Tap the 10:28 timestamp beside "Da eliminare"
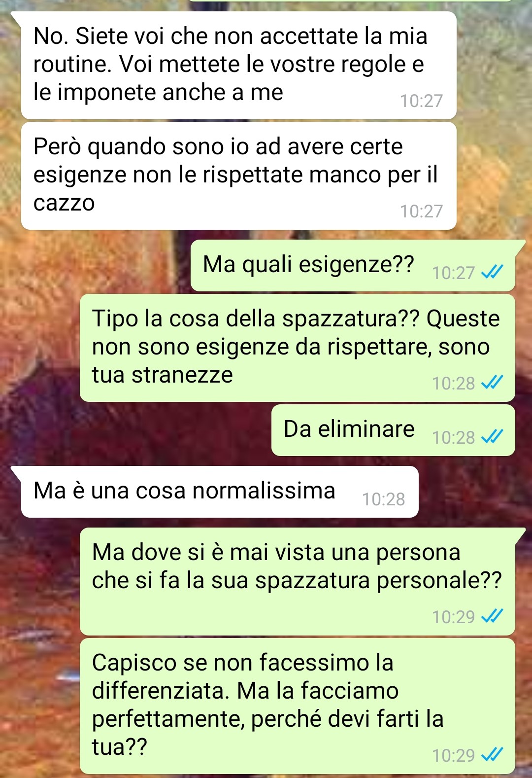532x778 pixels. [453, 438]
